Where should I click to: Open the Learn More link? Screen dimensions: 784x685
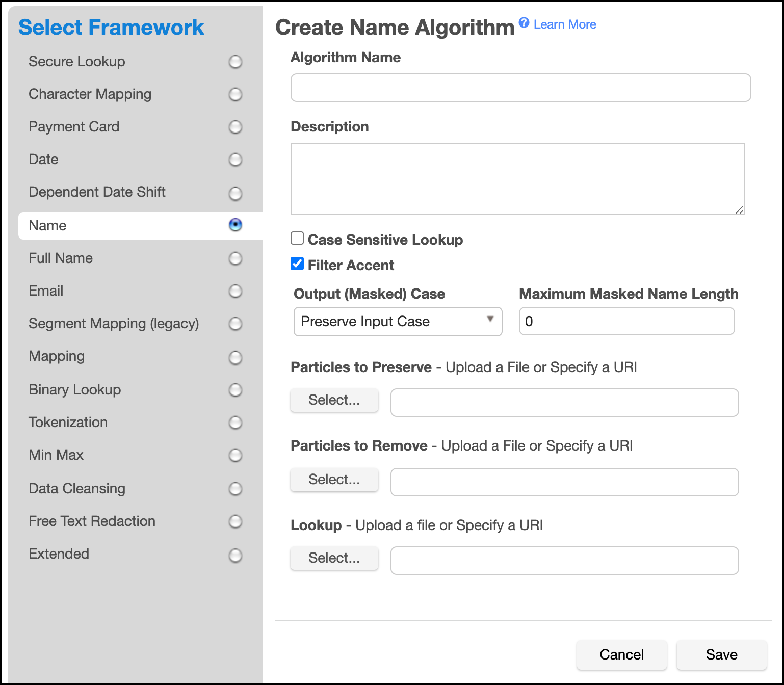coord(564,24)
